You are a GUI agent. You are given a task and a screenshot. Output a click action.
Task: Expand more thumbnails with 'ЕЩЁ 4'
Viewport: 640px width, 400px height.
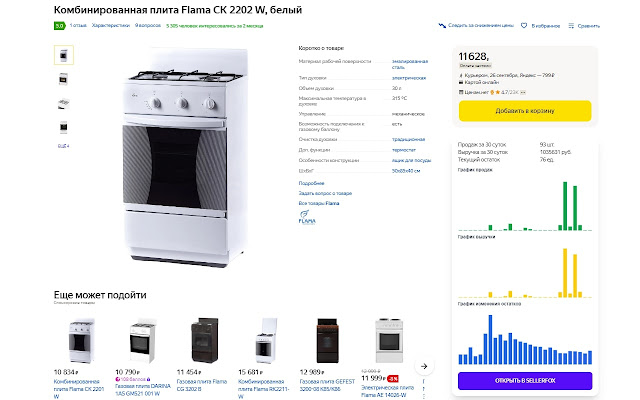click(63, 145)
